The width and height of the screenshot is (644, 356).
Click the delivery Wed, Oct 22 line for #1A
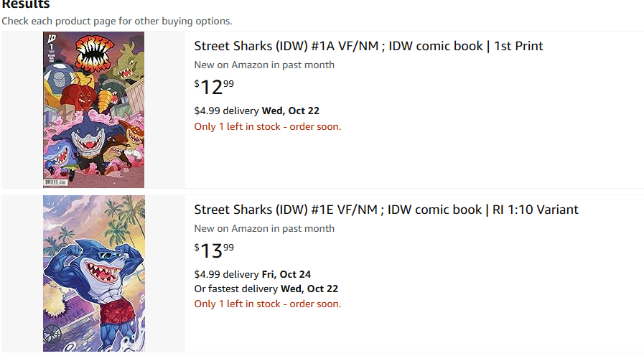[256, 111]
